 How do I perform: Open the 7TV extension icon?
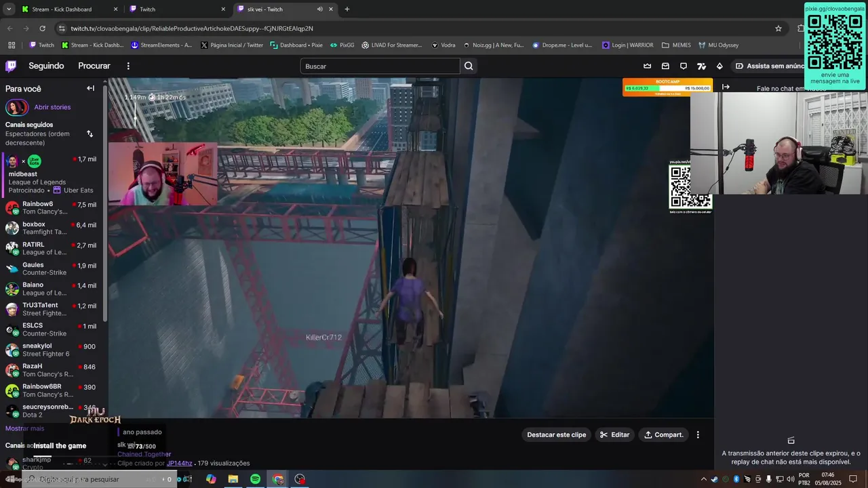[702, 66]
